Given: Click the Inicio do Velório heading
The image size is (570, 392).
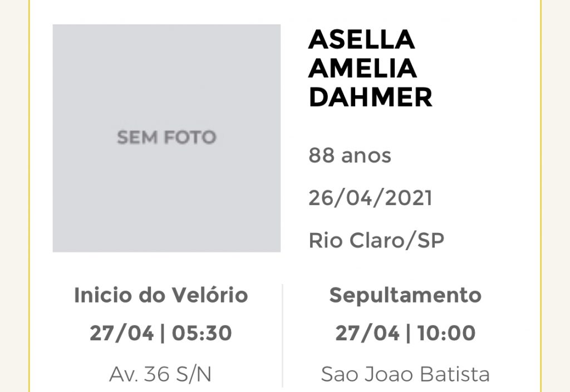Looking at the screenshot, I should [161, 295].
